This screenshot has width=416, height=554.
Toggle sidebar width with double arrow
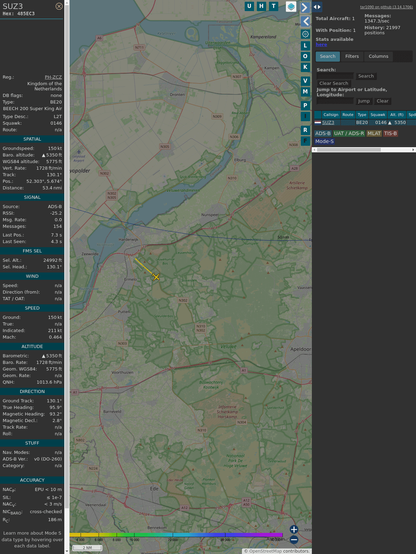tap(317, 7)
